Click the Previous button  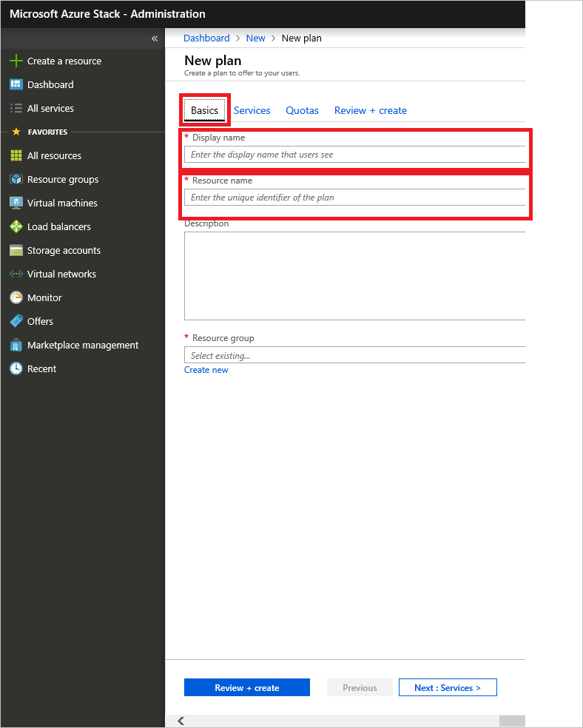click(360, 687)
